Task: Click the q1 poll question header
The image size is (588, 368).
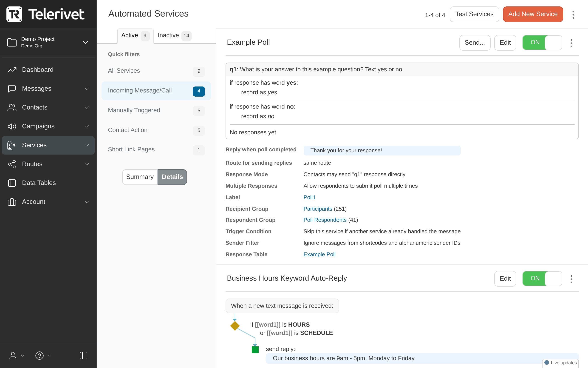Action: (x=402, y=70)
